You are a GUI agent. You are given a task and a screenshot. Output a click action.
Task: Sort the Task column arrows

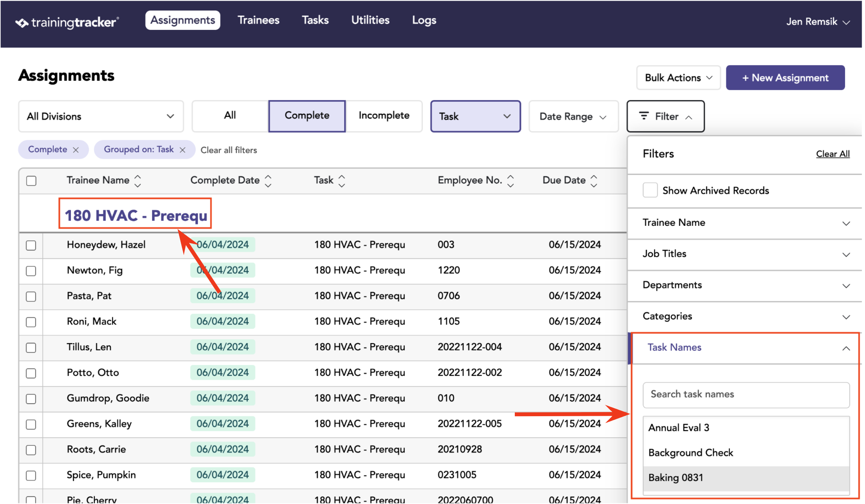tap(342, 181)
